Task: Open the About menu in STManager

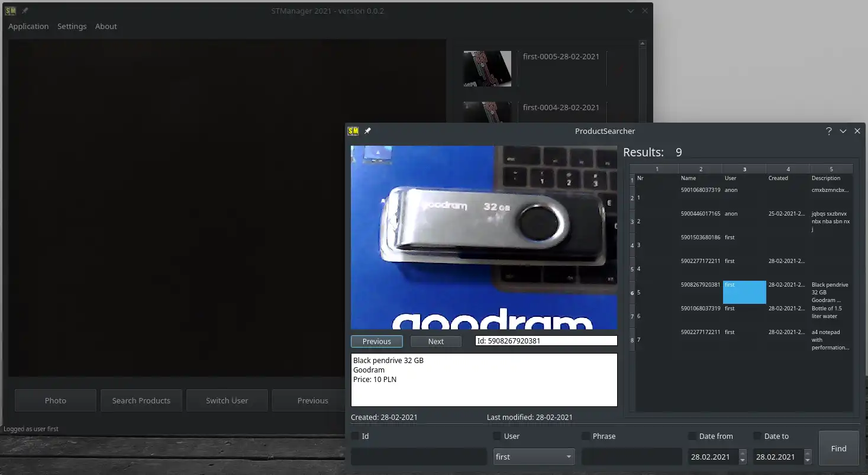Action: 106,26
